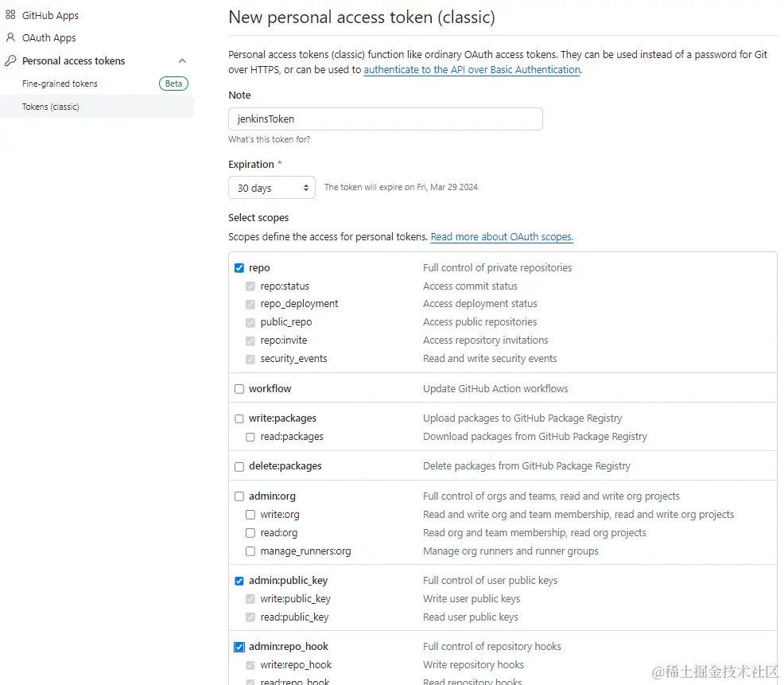Click the GitHub Apps grid icon

pyautogui.click(x=10, y=15)
